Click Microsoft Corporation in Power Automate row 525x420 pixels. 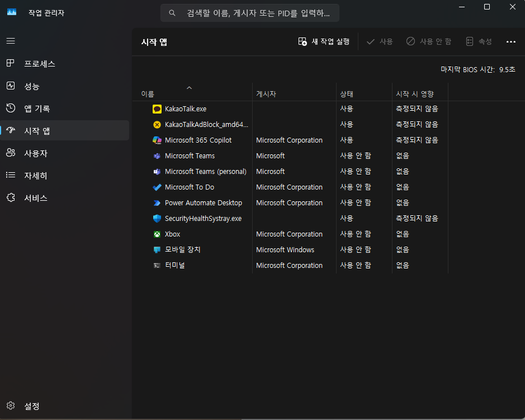coord(289,203)
